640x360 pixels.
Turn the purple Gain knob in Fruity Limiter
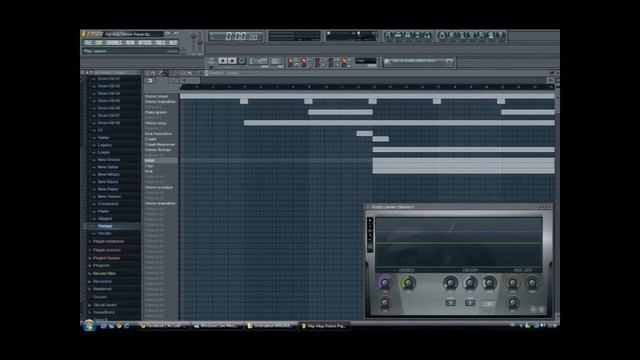point(384,283)
